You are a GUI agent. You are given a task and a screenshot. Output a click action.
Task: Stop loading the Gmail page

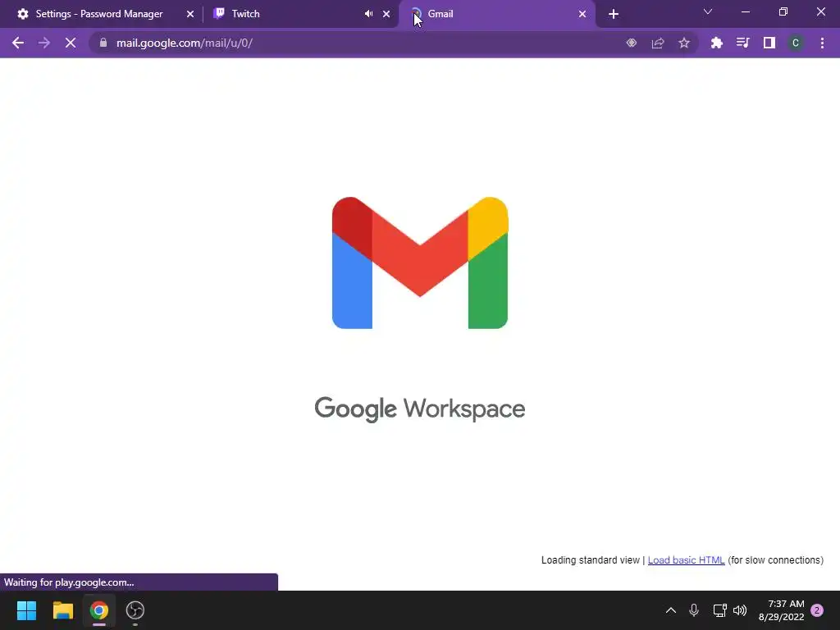coord(71,43)
